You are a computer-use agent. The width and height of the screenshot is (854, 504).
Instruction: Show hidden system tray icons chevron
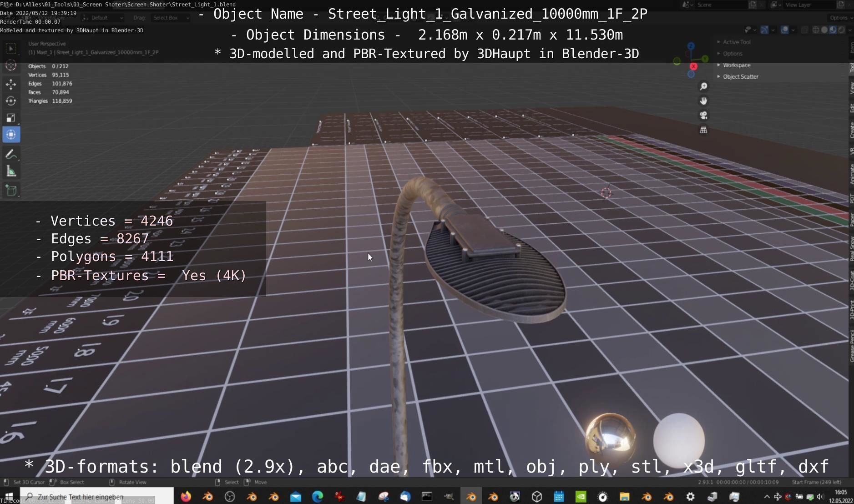coord(767,497)
